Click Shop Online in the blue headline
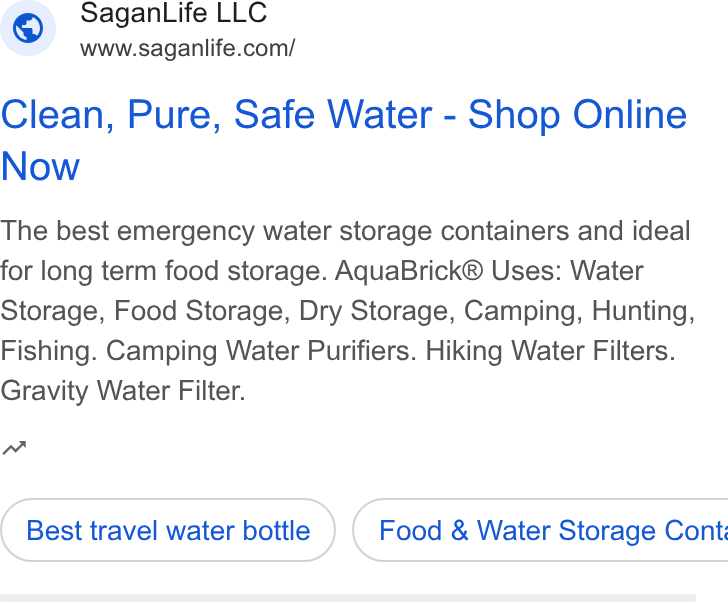This screenshot has width=728, height=602. tap(577, 115)
